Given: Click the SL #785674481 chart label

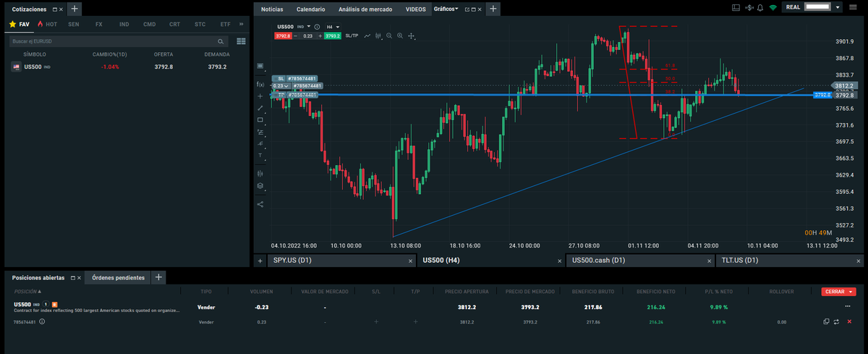Looking at the screenshot, I should [x=294, y=78].
